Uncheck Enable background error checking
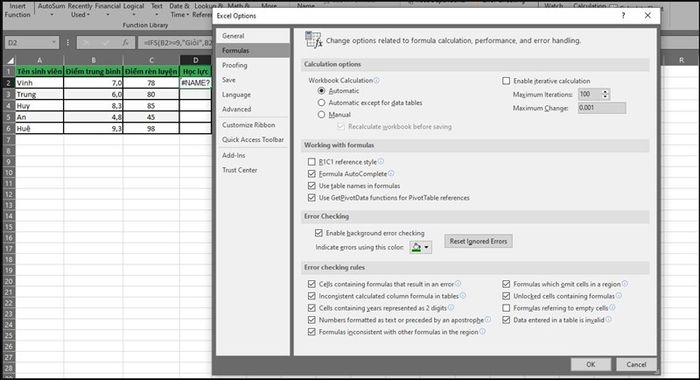Image resolution: width=700 pixels, height=380 pixels. coord(318,233)
